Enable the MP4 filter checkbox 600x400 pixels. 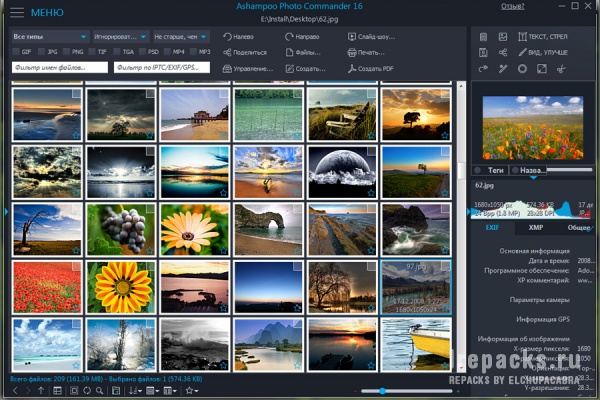point(167,52)
